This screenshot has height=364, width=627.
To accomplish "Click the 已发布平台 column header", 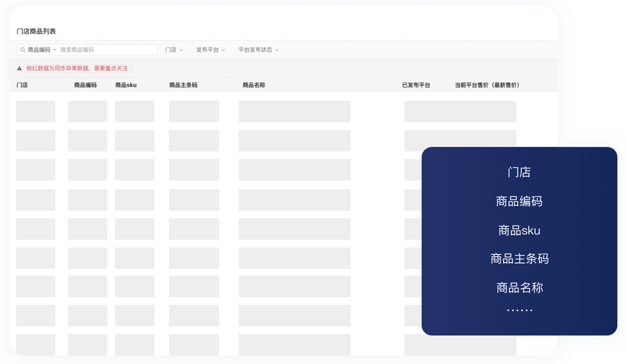I will click(x=416, y=85).
